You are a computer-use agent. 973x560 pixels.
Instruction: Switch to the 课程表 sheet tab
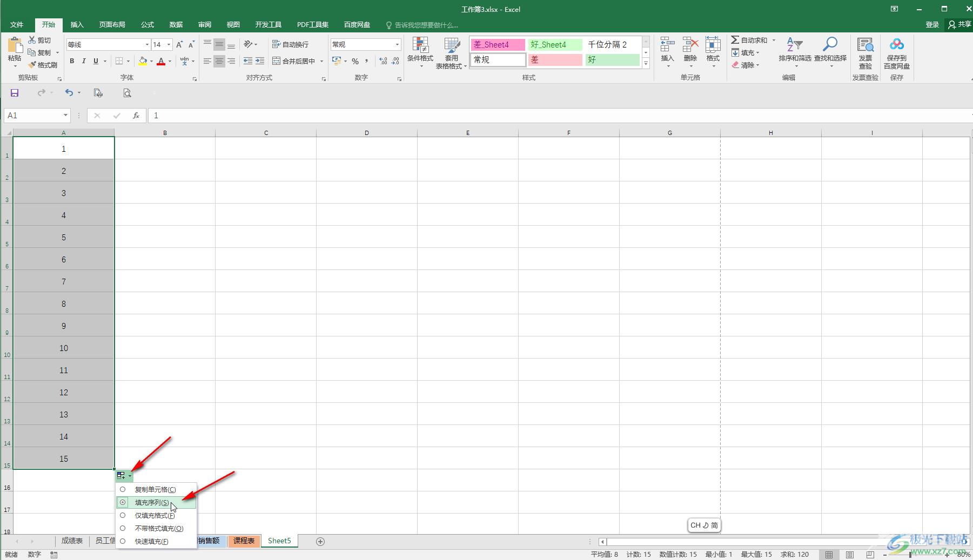[x=244, y=541]
